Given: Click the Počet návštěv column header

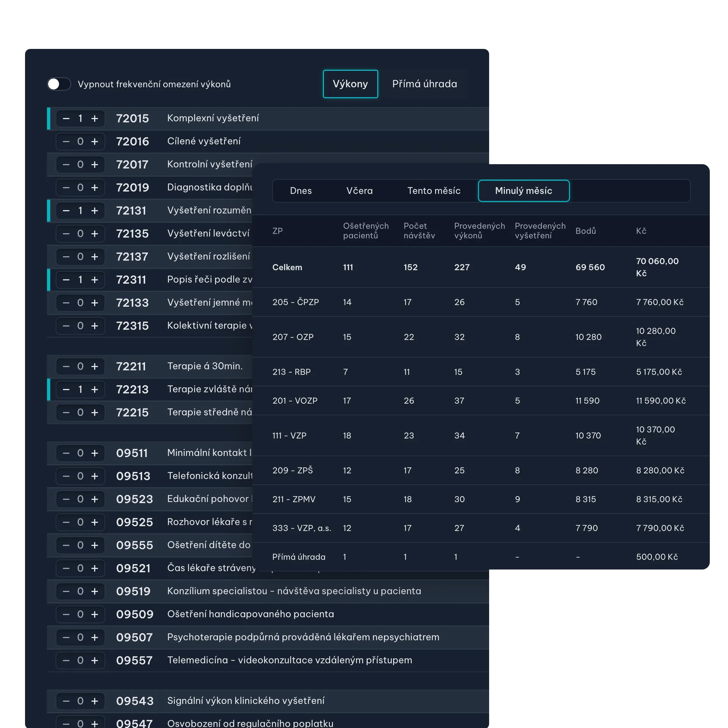Looking at the screenshot, I should click(419, 231).
